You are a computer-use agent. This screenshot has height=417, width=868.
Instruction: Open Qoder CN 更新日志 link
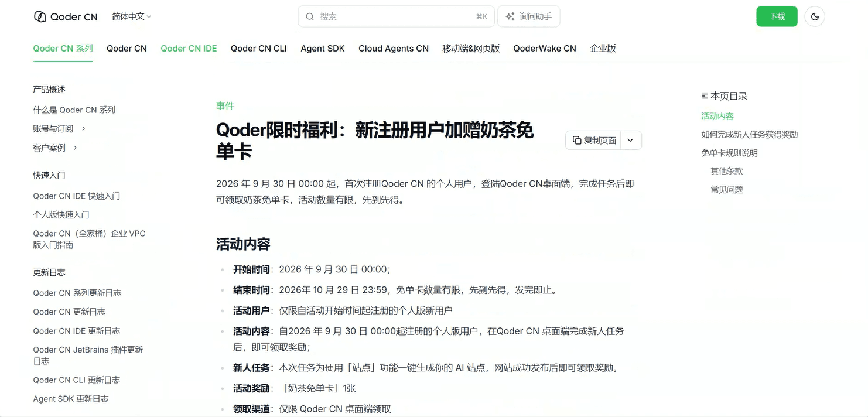click(69, 312)
